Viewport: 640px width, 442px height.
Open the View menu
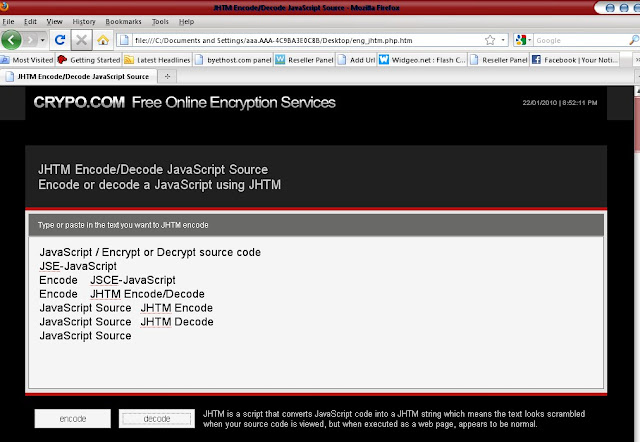point(54,22)
